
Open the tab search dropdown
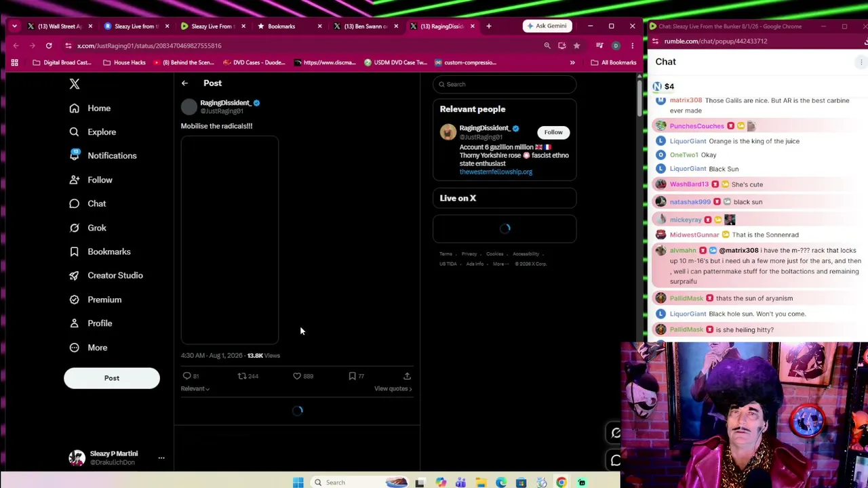point(14,26)
